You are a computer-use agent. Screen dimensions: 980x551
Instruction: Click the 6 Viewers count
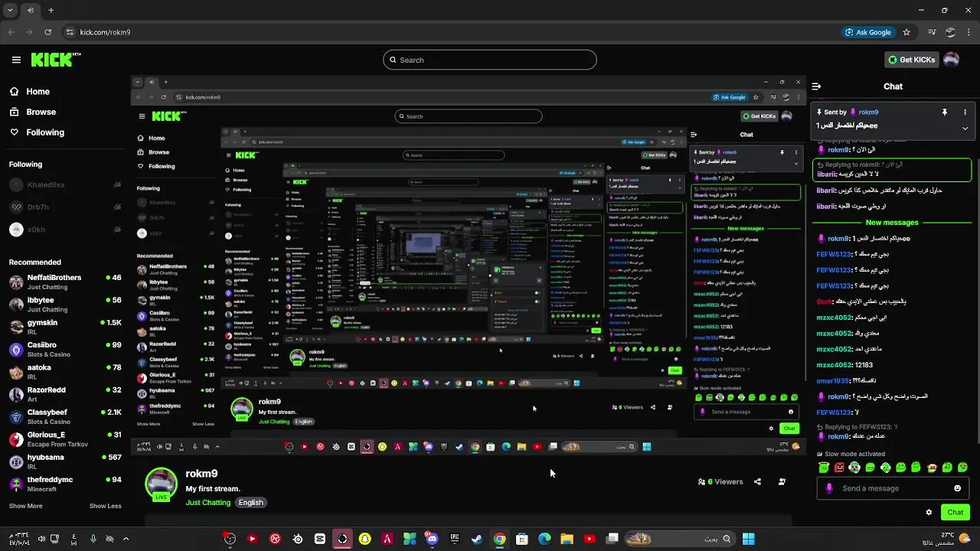(x=720, y=481)
